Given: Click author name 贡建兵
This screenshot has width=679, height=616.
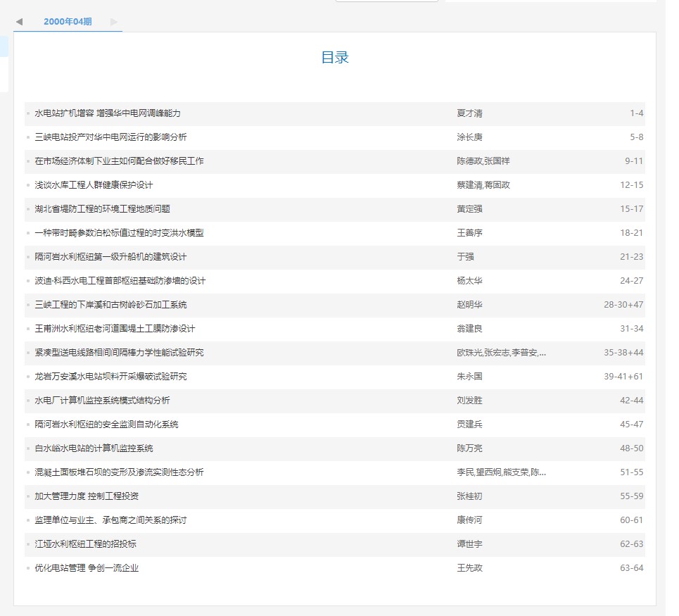Looking at the screenshot, I should [469, 425].
